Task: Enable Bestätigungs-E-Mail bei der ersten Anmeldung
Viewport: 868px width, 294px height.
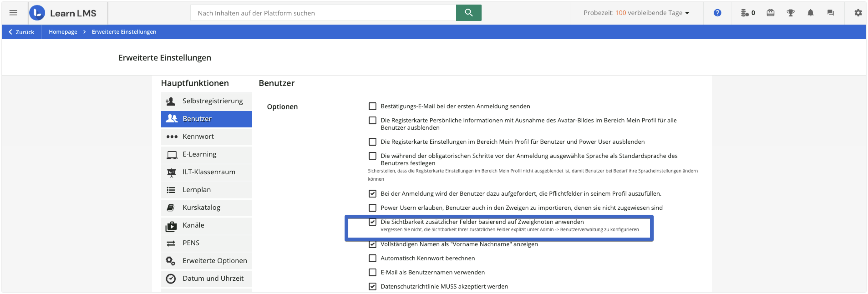Action: [x=372, y=106]
